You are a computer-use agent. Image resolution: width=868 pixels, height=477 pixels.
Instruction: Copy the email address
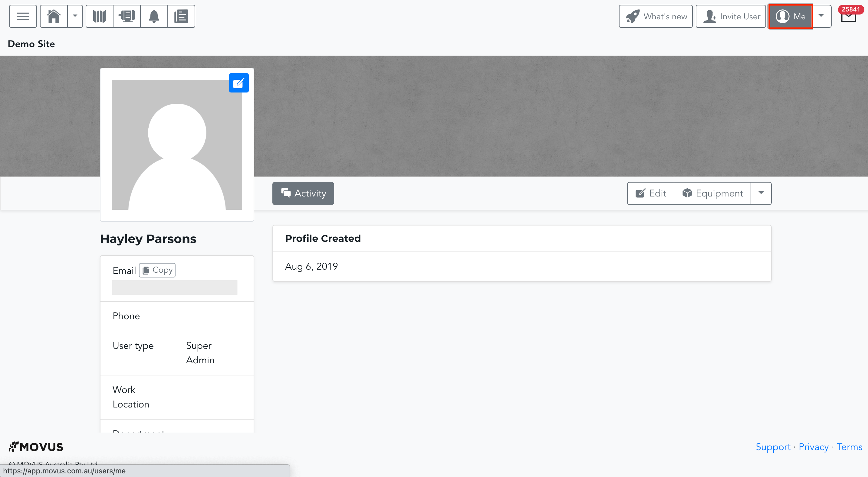point(157,270)
